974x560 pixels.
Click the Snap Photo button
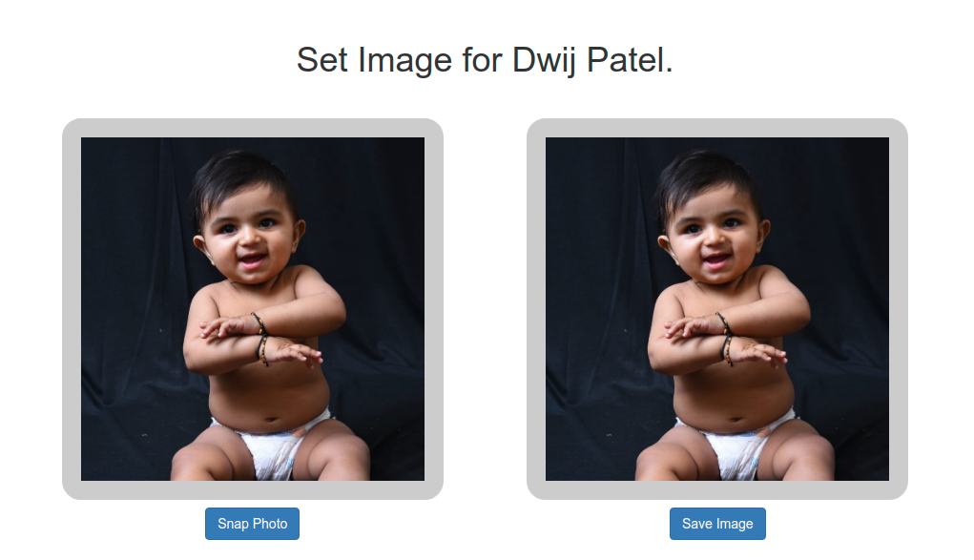[252, 524]
